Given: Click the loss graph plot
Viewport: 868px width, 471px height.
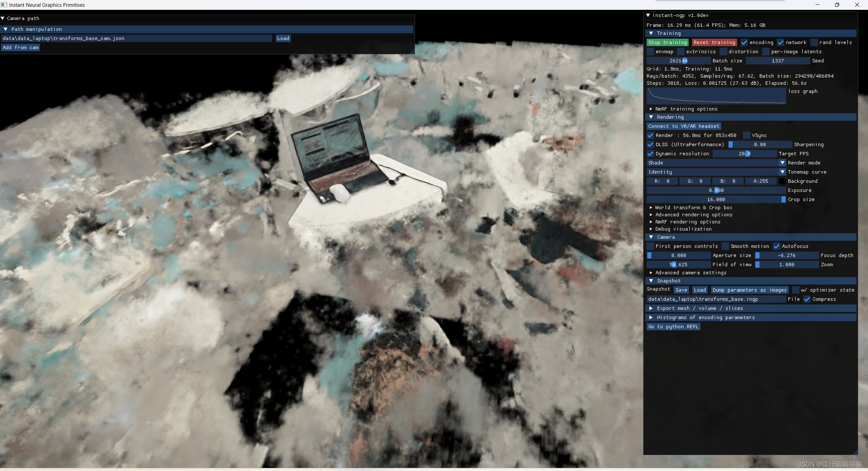Looking at the screenshot, I should (716, 96).
